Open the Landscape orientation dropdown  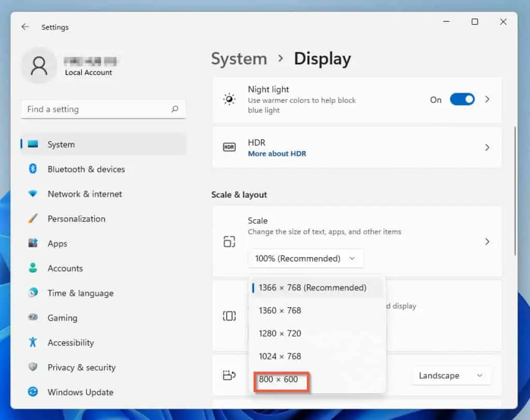click(x=451, y=376)
